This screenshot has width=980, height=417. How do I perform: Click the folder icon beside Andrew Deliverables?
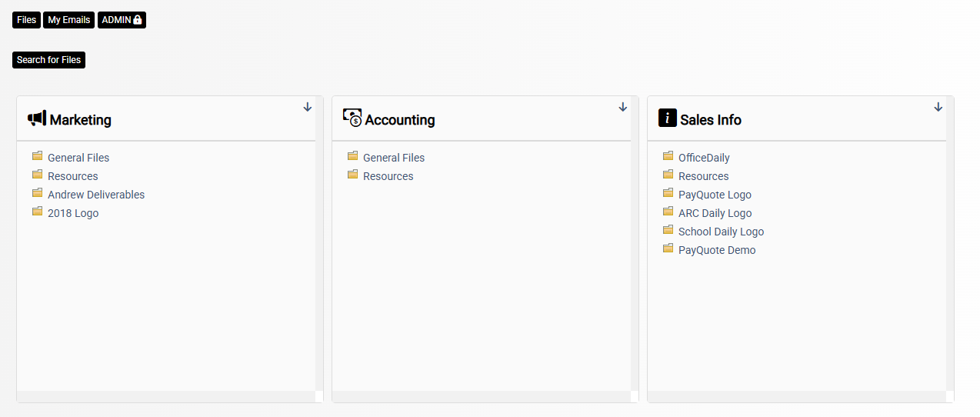37,193
